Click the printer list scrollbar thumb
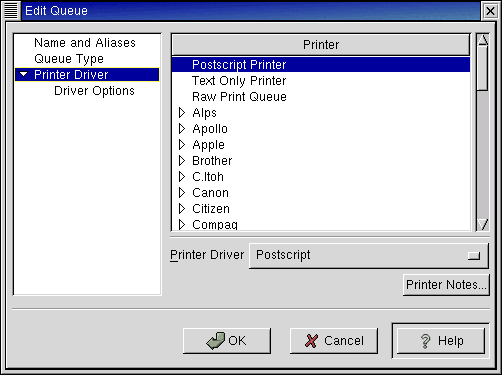 click(x=482, y=68)
